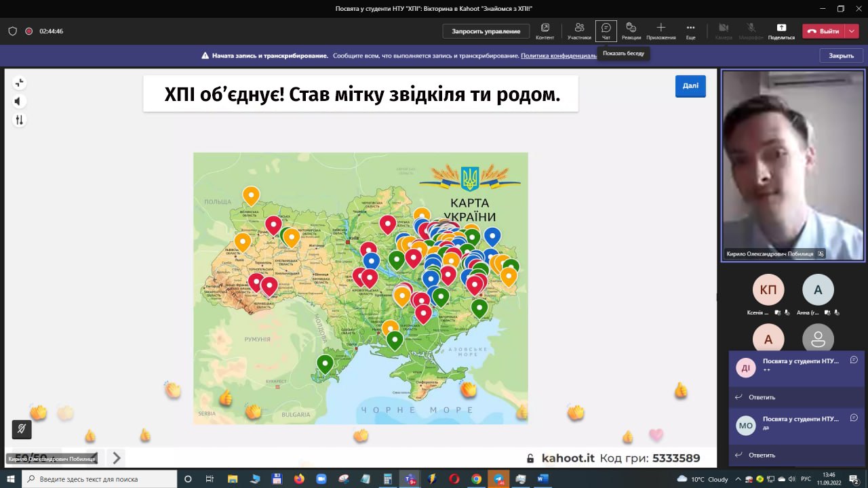
Task: Leave the meeting with Выйти
Action: coord(823,31)
